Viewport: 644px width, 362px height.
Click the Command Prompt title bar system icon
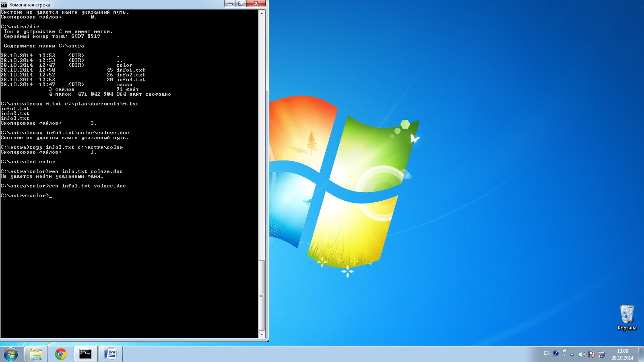4,5
